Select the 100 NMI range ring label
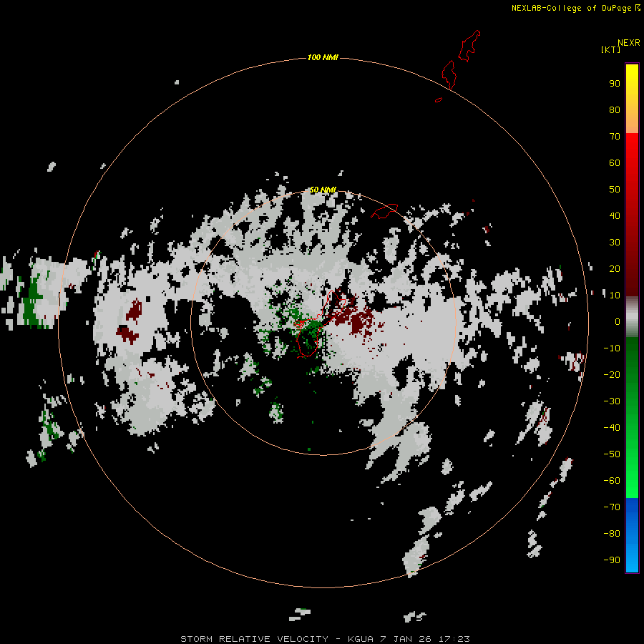The height and width of the screenshot is (644, 644). (323, 57)
